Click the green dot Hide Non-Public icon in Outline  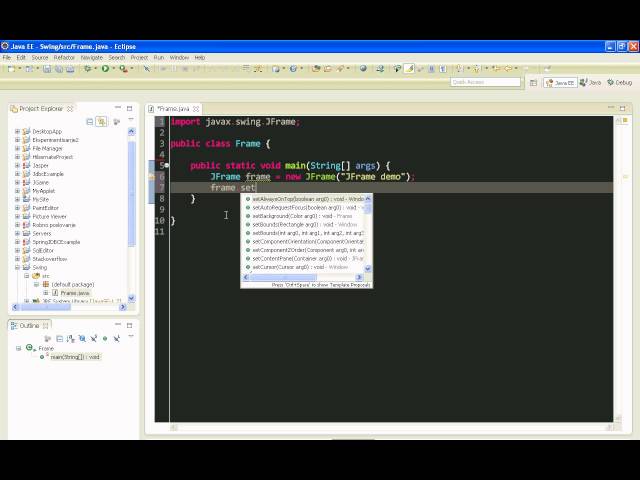[x=105, y=339]
